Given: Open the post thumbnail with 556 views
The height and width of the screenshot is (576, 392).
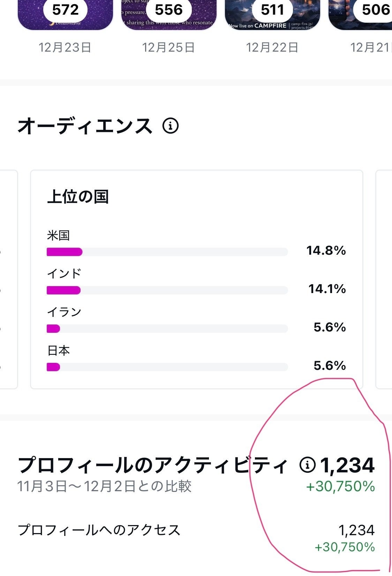Looking at the screenshot, I should [169, 15].
